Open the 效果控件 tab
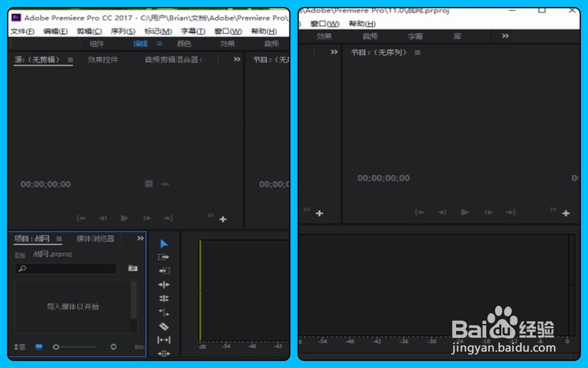 103,59
